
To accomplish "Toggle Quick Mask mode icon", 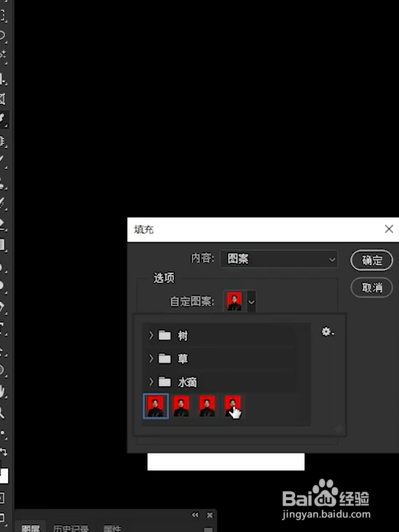I will coord(2,498).
